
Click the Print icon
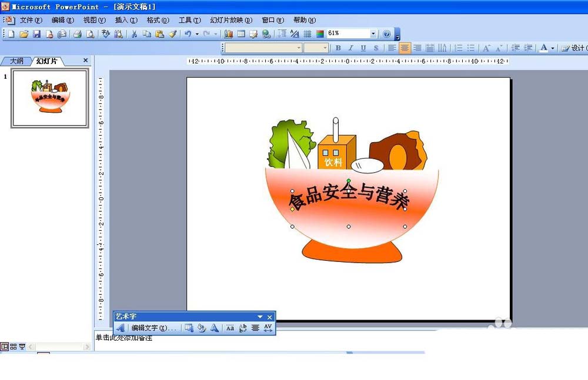tap(77, 34)
